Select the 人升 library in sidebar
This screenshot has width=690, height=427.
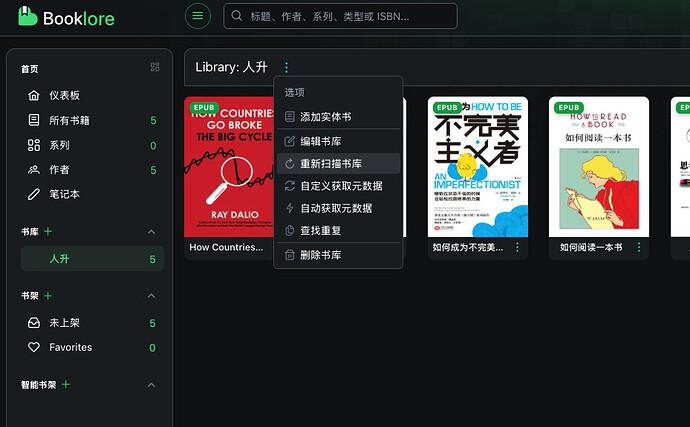pyautogui.click(x=92, y=259)
